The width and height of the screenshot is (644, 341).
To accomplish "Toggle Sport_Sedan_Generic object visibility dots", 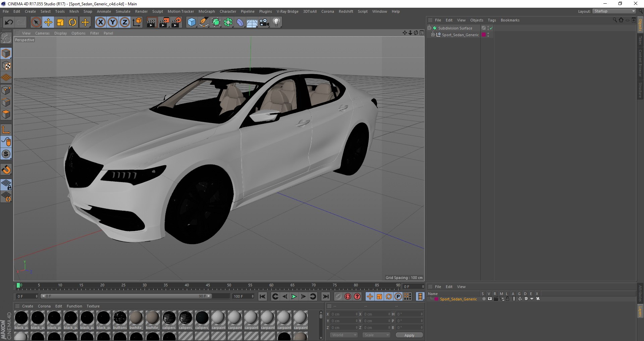I will pyautogui.click(x=488, y=35).
